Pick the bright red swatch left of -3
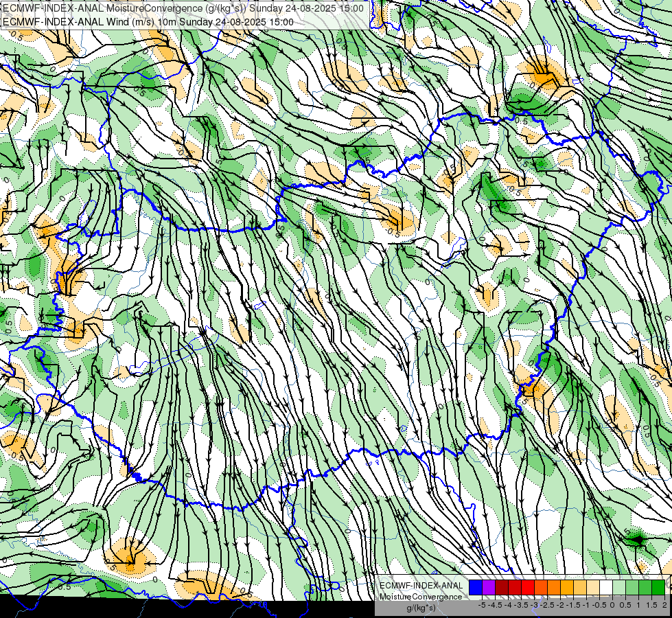The width and height of the screenshot is (672, 618). point(528,587)
